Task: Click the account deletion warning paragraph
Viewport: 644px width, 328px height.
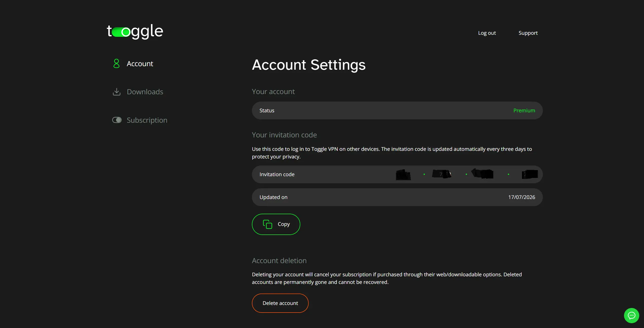Action: tap(387, 278)
